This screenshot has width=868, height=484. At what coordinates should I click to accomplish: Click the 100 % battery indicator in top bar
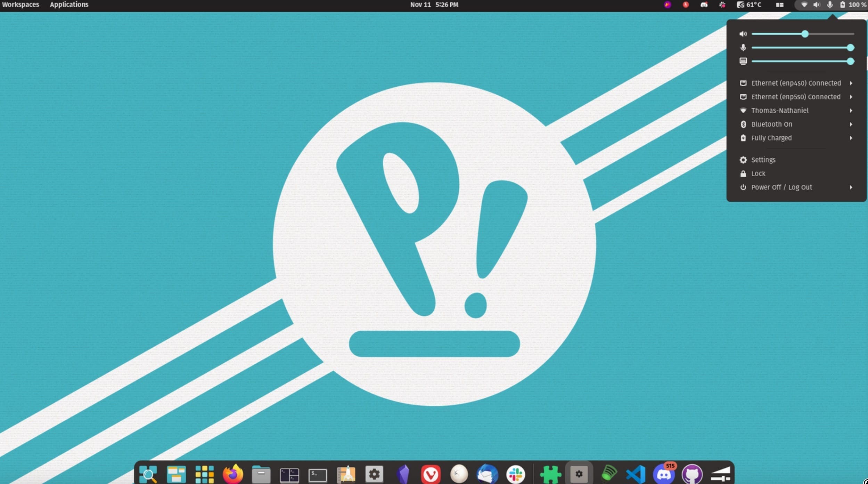[x=853, y=5]
